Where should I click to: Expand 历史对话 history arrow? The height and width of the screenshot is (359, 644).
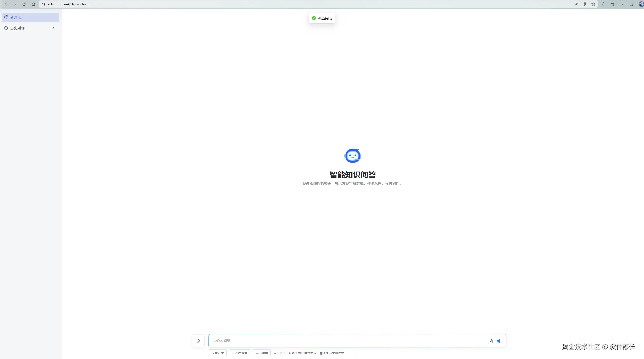coord(53,28)
